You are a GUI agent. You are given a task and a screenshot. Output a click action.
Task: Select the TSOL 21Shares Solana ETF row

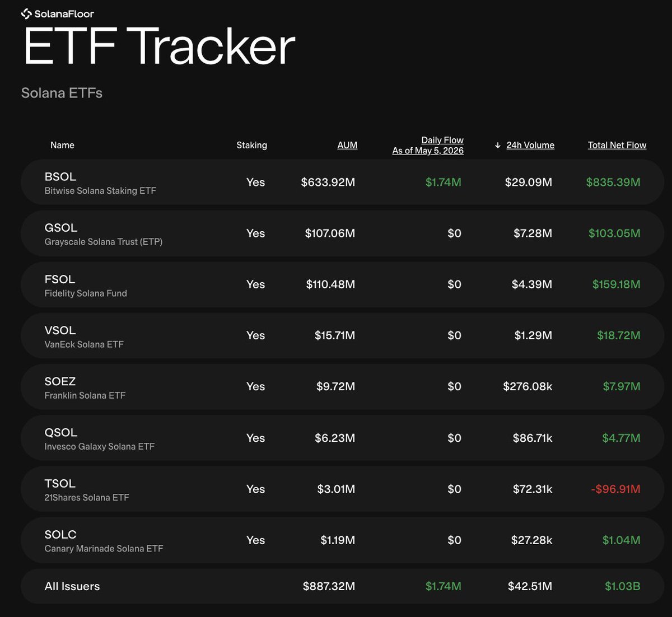pyautogui.click(x=342, y=489)
